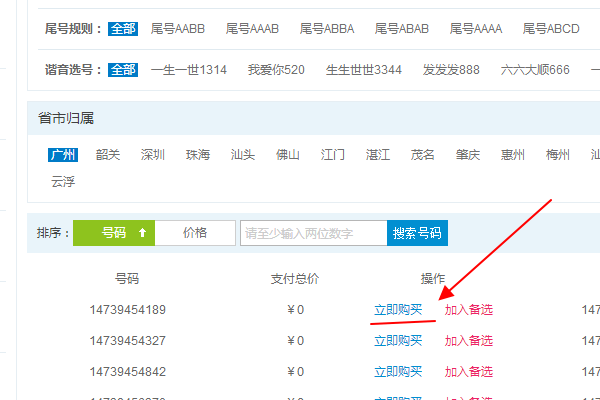Buy number 14739454327 with 立即购买
Image resolution: width=600 pixels, height=400 pixels.
pyautogui.click(x=398, y=340)
